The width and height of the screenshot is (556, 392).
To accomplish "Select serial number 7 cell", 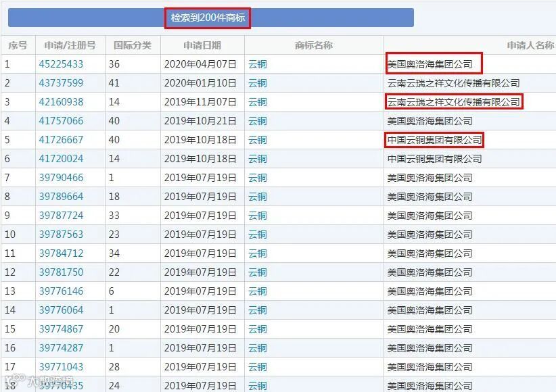I will click(x=7, y=178).
